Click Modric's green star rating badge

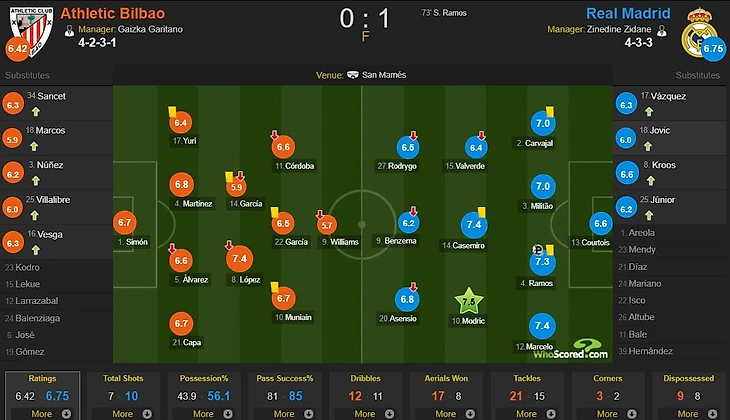point(468,302)
